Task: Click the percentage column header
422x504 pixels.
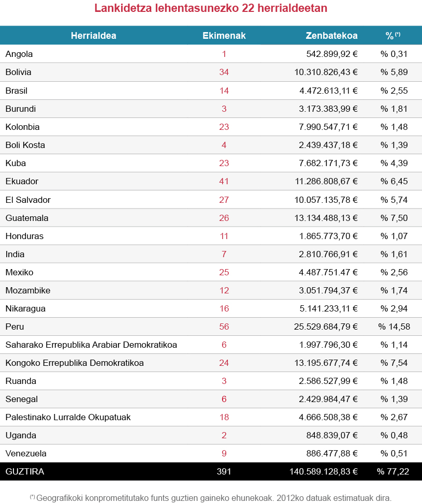Action: (x=393, y=36)
